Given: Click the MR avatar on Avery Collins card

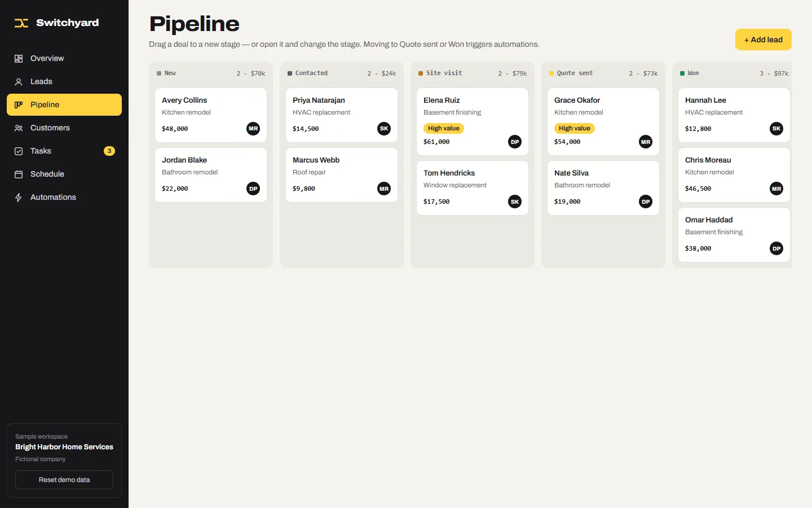Looking at the screenshot, I should click(253, 129).
